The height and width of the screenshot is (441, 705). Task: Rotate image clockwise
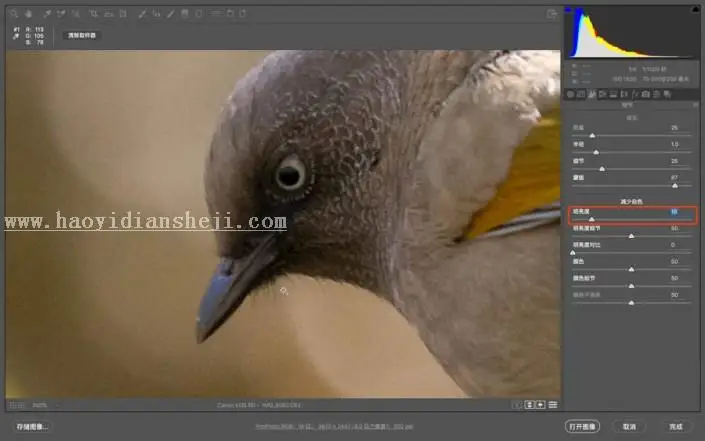click(x=243, y=14)
